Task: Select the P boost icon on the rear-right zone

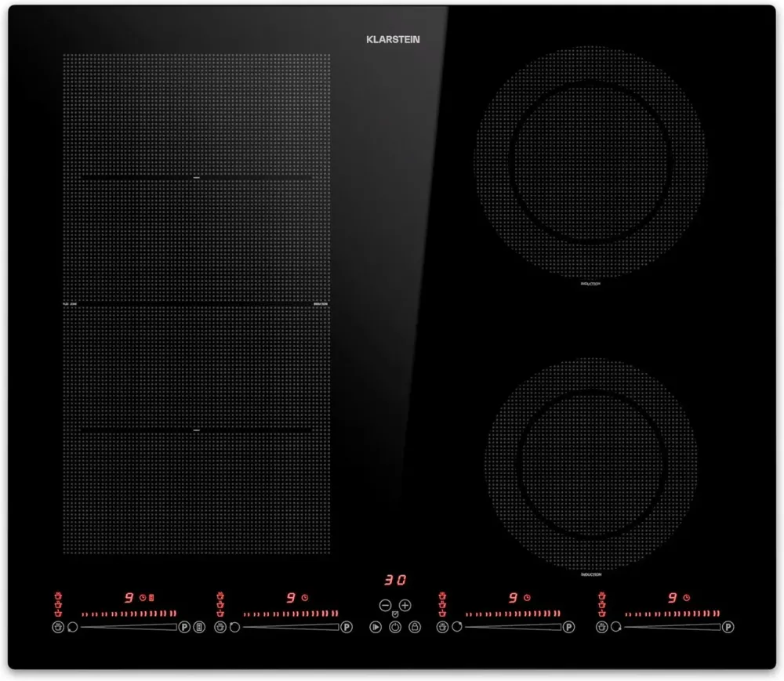Action: tap(568, 627)
